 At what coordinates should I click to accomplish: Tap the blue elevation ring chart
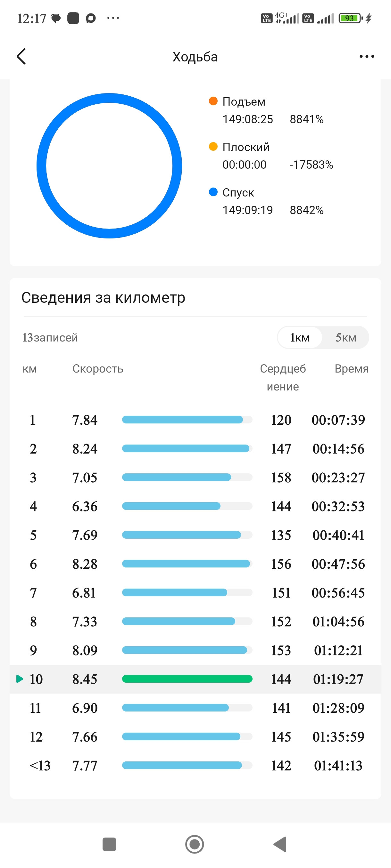coord(109,166)
